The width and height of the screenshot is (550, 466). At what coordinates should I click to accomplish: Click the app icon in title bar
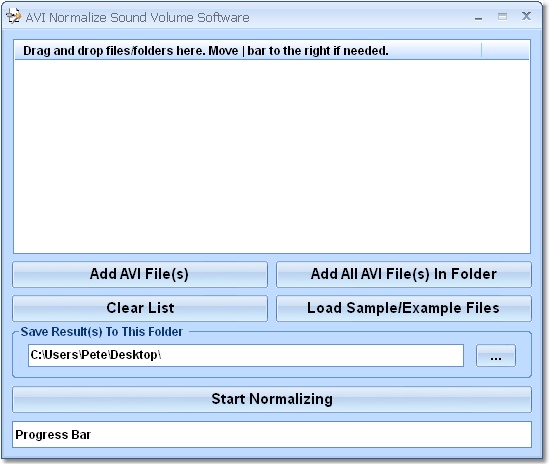tap(14, 17)
